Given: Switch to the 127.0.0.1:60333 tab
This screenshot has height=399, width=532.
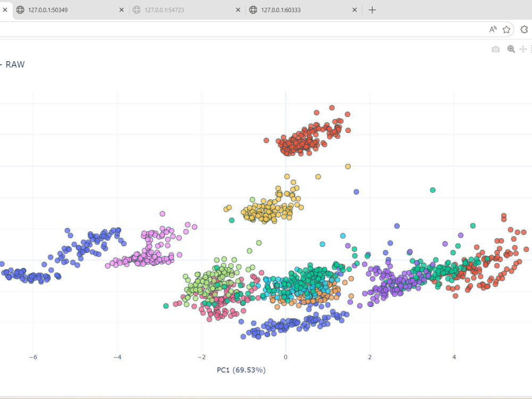Looking at the screenshot, I should (304, 10).
